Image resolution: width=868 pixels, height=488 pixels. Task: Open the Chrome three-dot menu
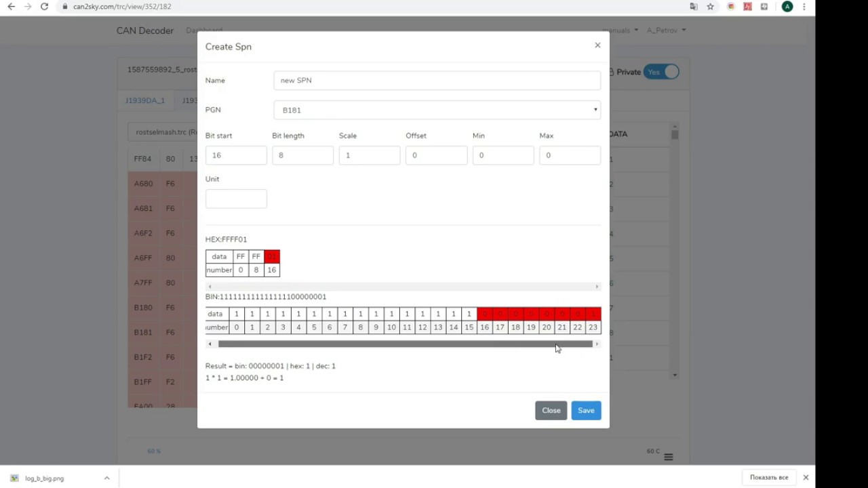coord(805,7)
